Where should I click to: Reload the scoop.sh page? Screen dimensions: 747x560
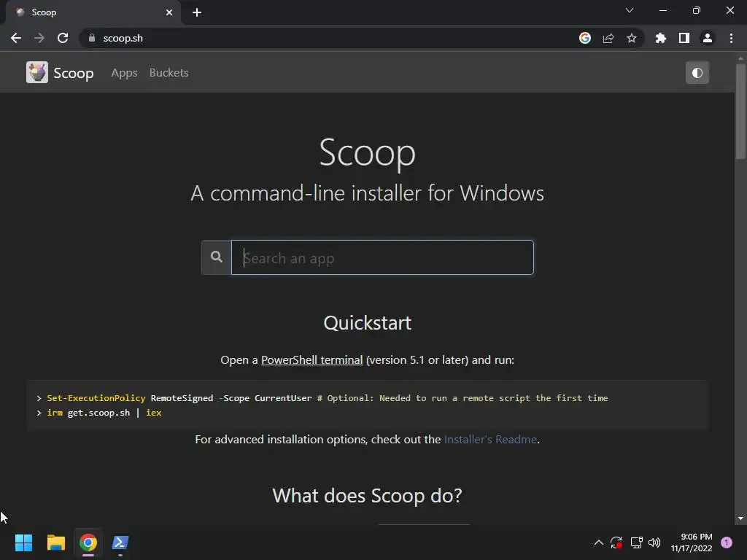pyautogui.click(x=63, y=38)
